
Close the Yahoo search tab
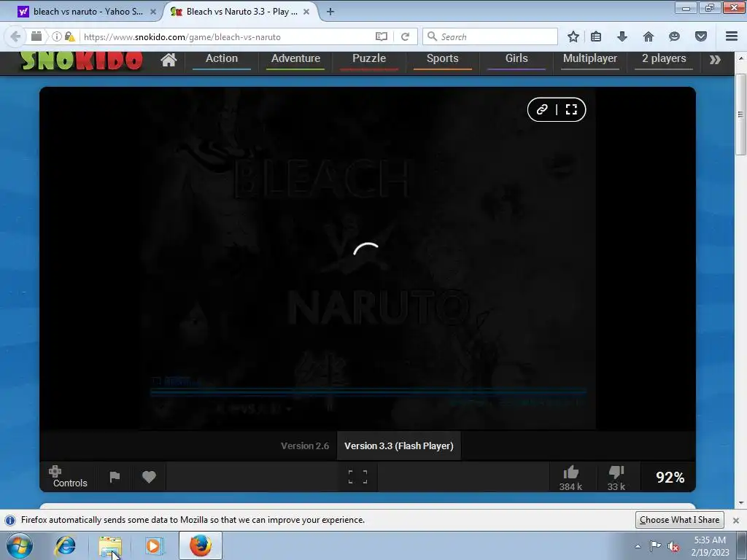(x=153, y=12)
